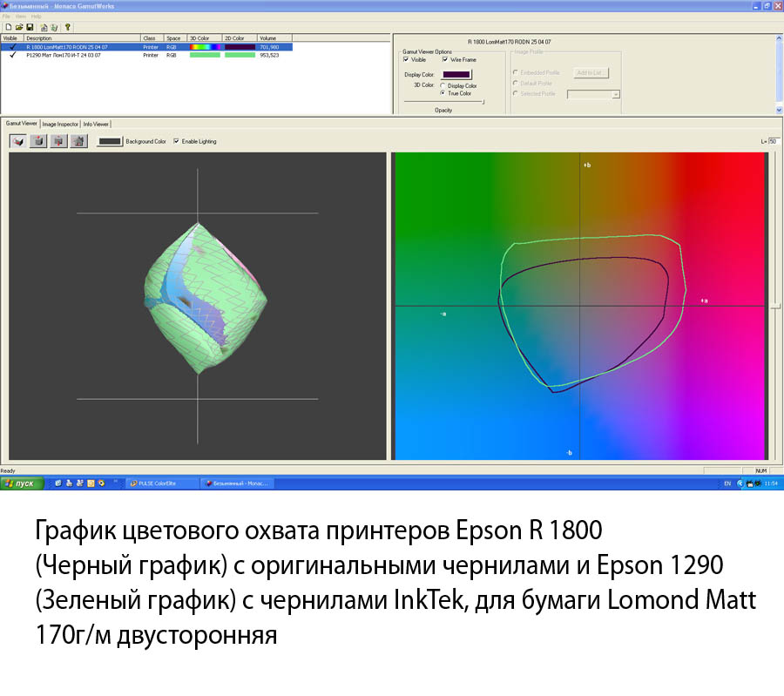784x696 pixels.
Task: Click the vertical L slider beside 2D plot
Action: [x=775, y=307]
